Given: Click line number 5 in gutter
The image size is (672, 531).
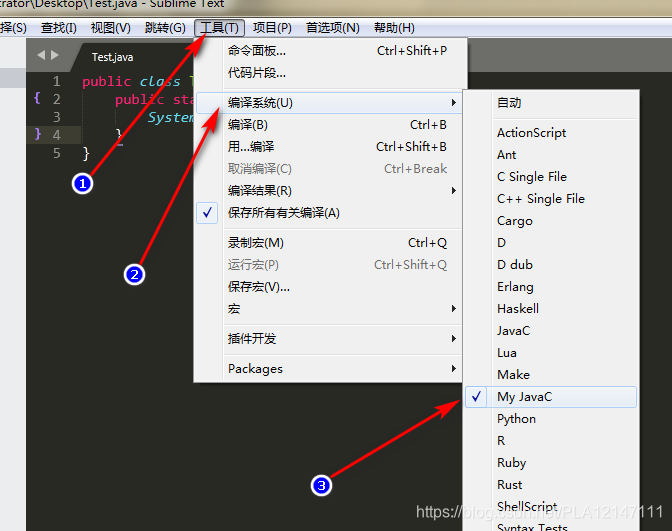Looking at the screenshot, I should pos(57,153).
